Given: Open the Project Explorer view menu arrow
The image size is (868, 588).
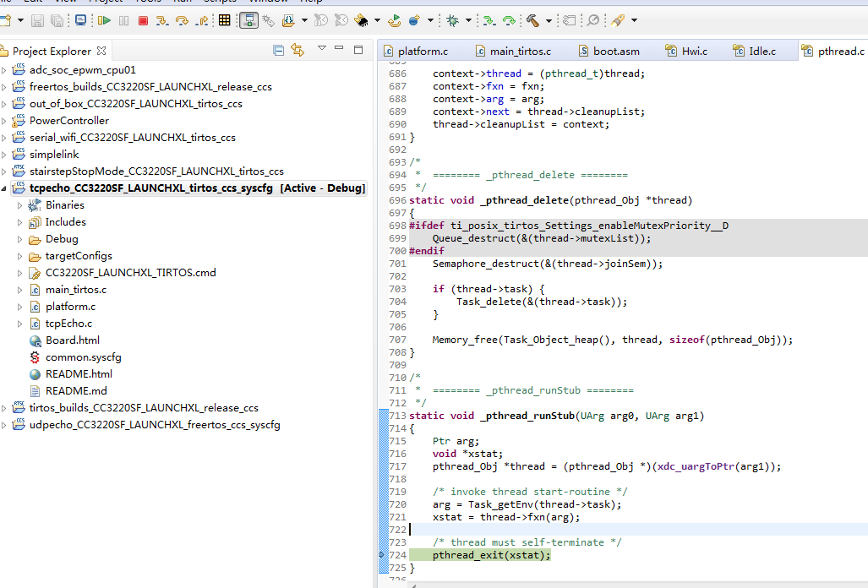Looking at the screenshot, I should pyautogui.click(x=322, y=49).
